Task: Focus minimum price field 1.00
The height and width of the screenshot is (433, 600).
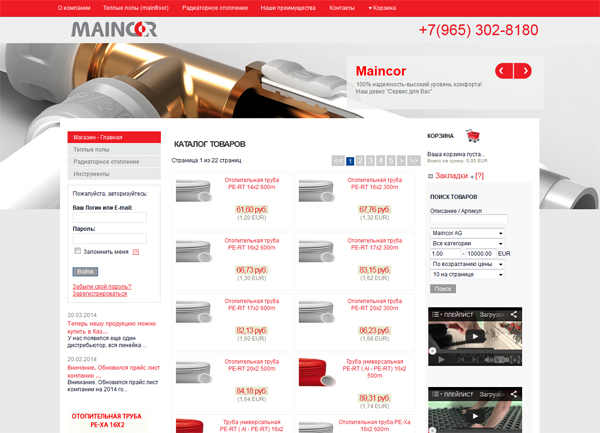Action: click(x=445, y=254)
